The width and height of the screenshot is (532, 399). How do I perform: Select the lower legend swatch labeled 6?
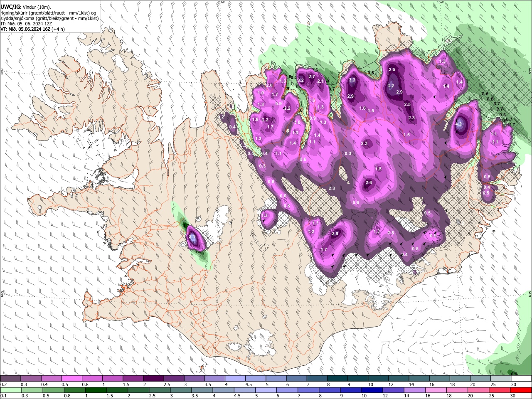pyautogui.click(x=287, y=390)
